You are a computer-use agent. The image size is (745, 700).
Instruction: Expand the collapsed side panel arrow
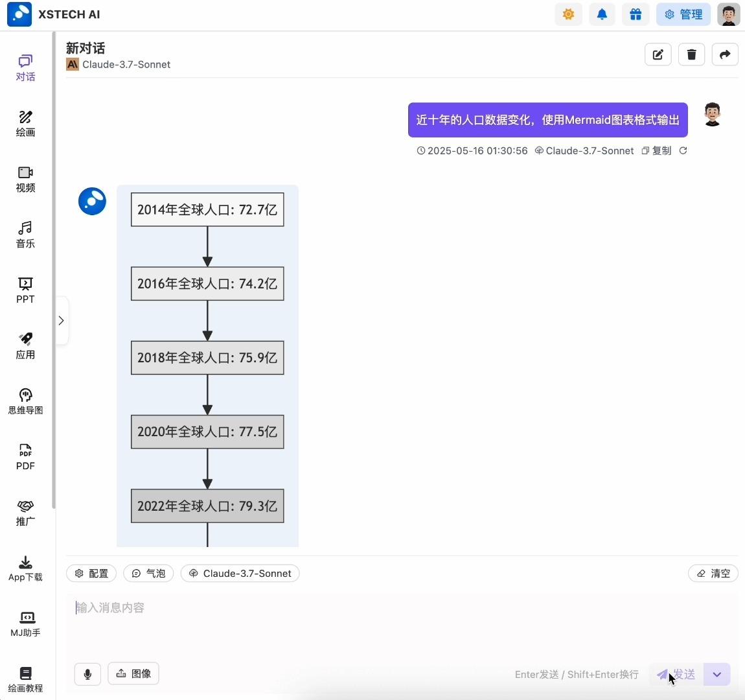[62, 320]
